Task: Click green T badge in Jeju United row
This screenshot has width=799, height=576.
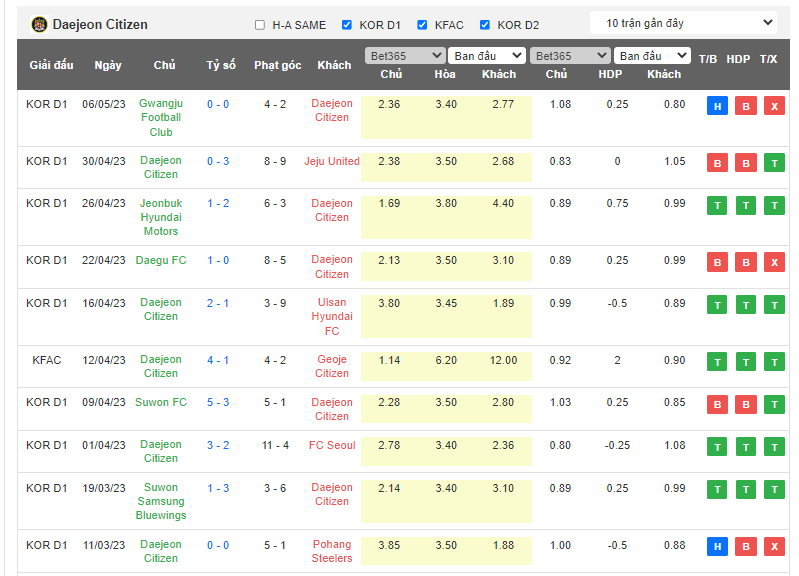Action: [774, 163]
